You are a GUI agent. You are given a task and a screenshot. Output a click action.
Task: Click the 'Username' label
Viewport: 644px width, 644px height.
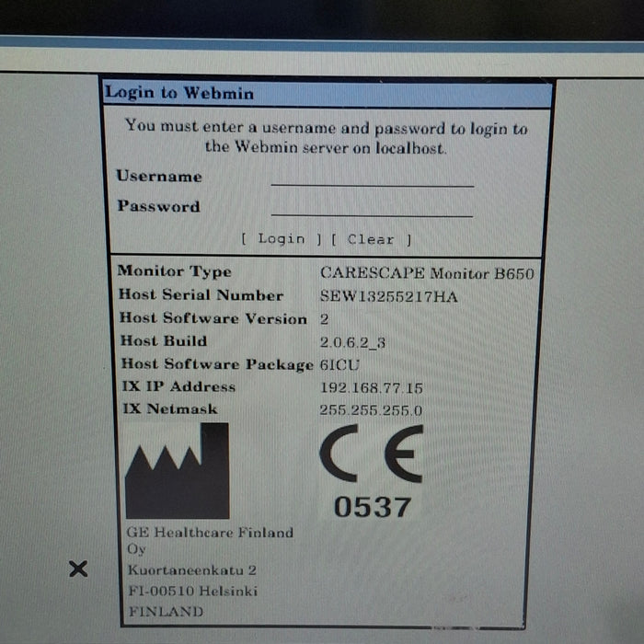(159, 177)
